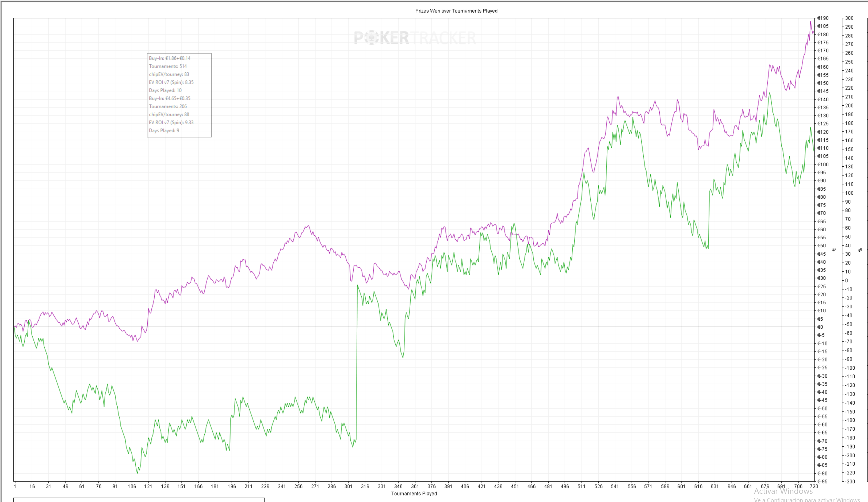
Task: Click the purple line's final peak at top right
Action: tap(810, 22)
